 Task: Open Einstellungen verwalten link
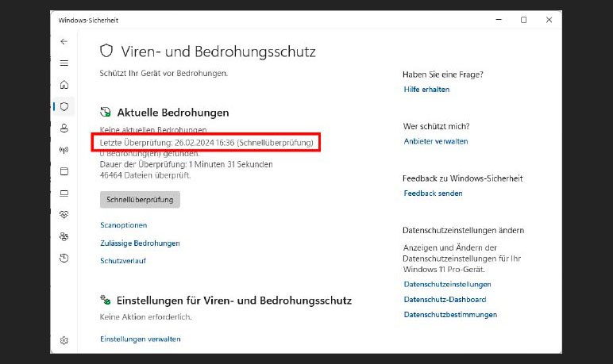[x=141, y=339]
